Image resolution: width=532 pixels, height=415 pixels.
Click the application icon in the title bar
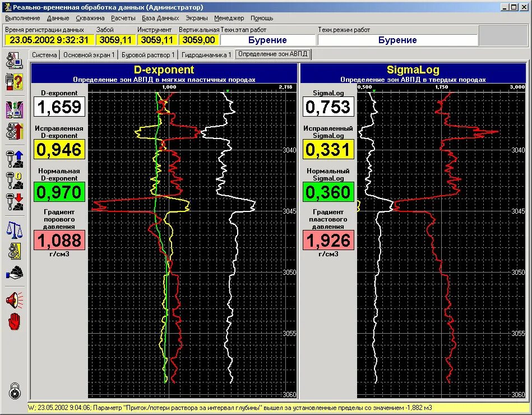point(7,7)
